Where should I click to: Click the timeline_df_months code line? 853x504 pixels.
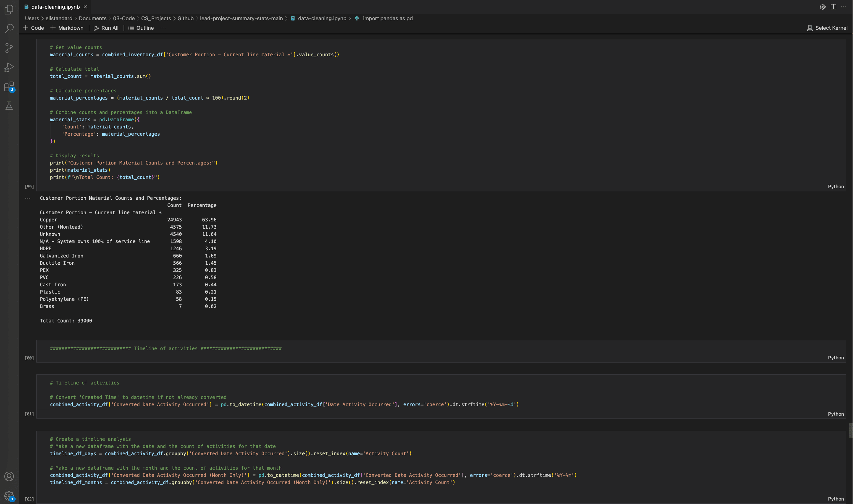point(252,483)
